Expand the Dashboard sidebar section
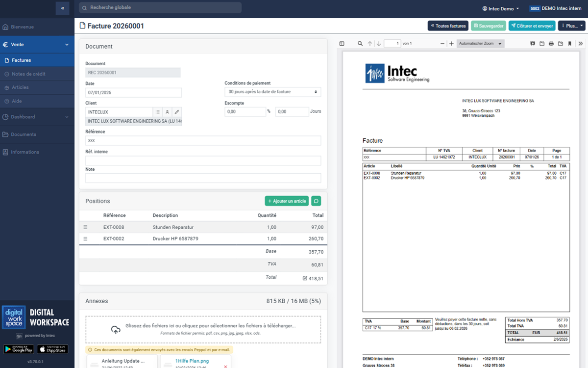The image size is (588, 368). click(37, 117)
